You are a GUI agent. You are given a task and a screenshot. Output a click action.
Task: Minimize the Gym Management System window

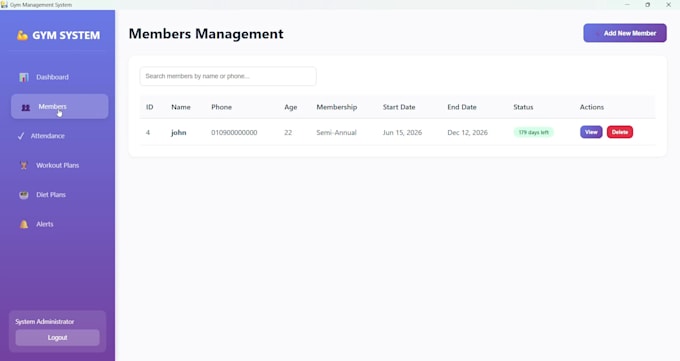(627, 5)
